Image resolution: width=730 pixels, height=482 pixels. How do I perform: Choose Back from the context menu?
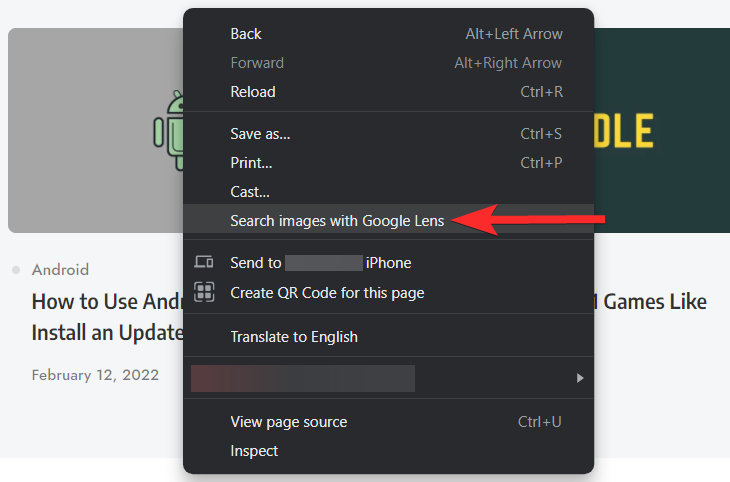point(246,34)
